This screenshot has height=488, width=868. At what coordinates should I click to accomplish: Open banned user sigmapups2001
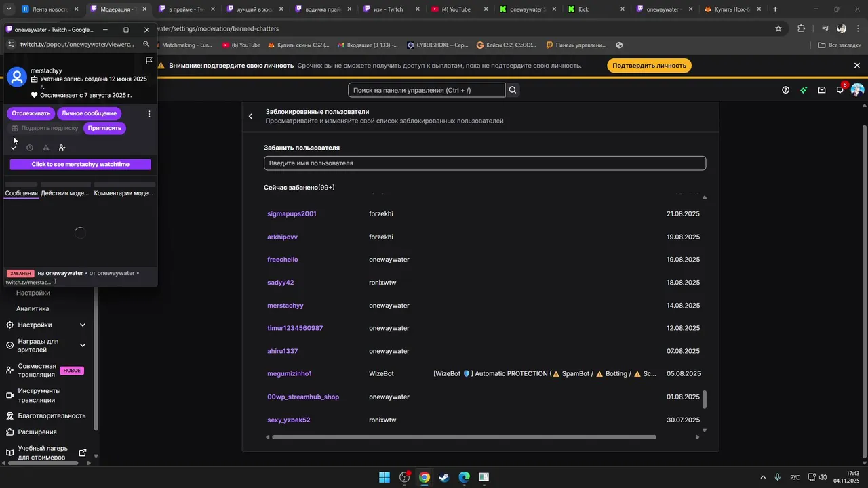(292, 214)
